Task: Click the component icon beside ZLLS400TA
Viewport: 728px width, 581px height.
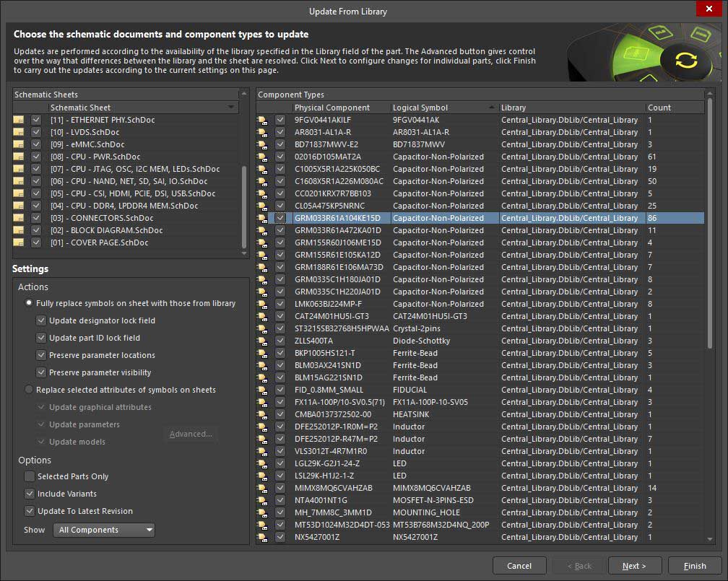Action: (x=262, y=341)
